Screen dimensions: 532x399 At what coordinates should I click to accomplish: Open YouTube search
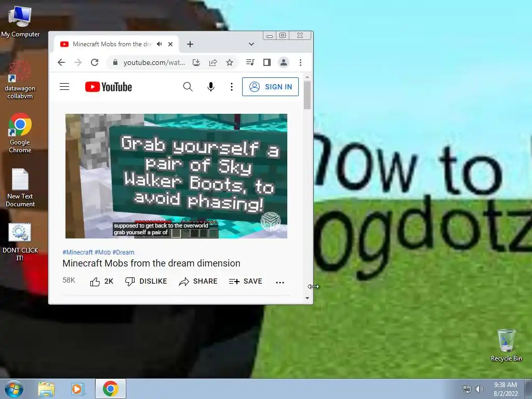click(x=188, y=87)
